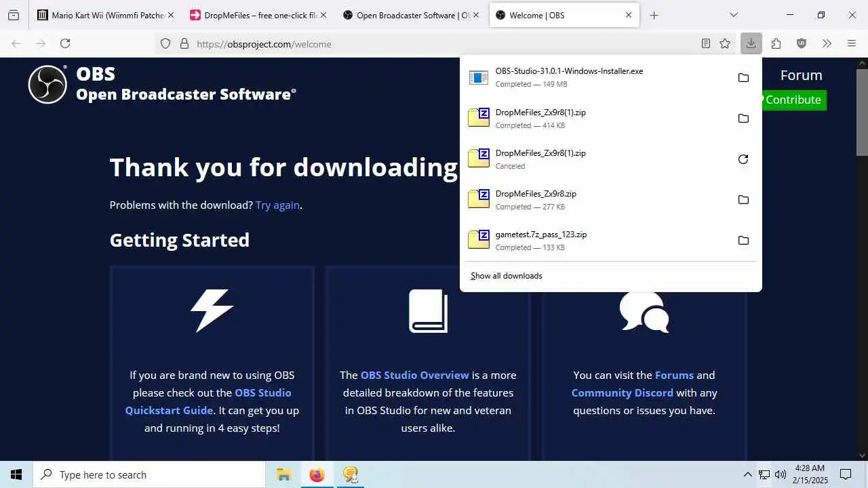This screenshot has height=488, width=868.
Task: Go back to the previous page
Action: [16, 43]
